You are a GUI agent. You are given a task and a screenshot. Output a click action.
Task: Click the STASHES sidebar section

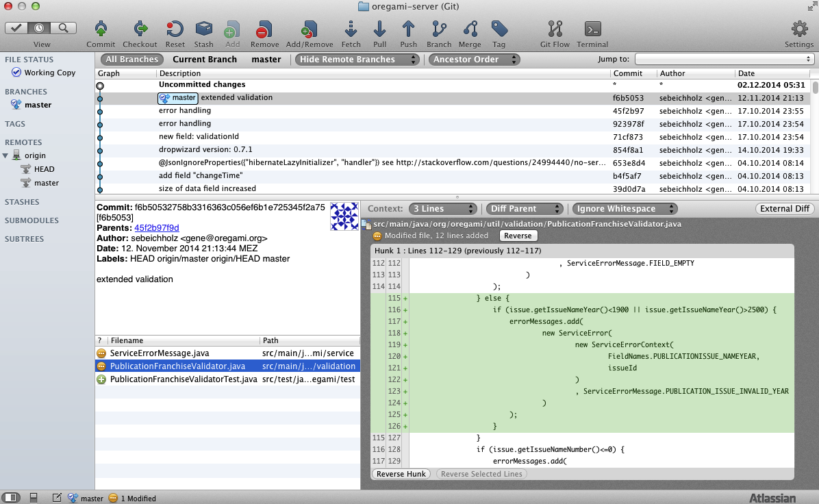coord(22,202)
